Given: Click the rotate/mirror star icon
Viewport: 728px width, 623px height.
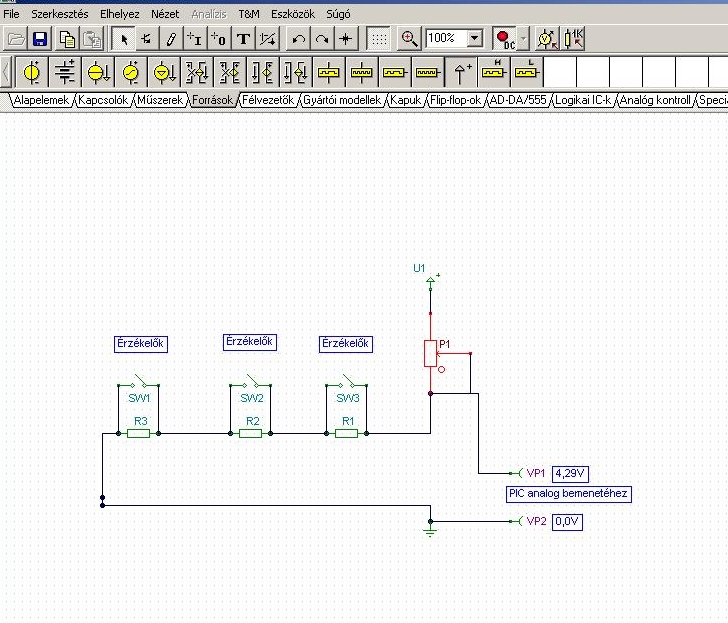Looking at the screenshot, I should point(346,39).
